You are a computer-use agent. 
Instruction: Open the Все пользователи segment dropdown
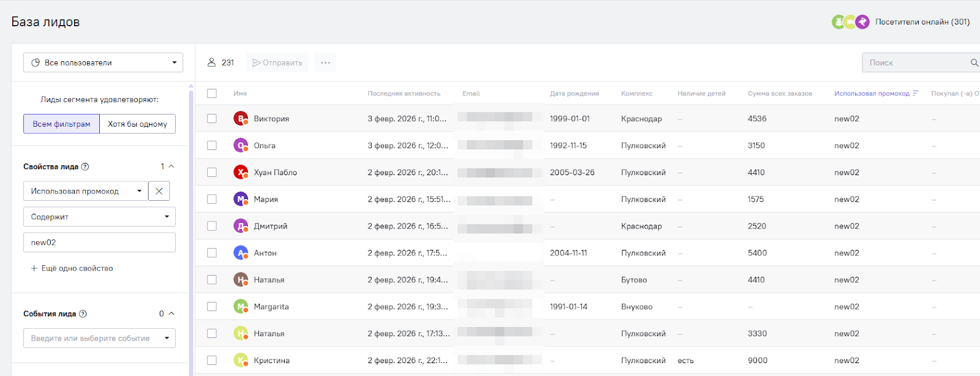[x=103, y=62]
